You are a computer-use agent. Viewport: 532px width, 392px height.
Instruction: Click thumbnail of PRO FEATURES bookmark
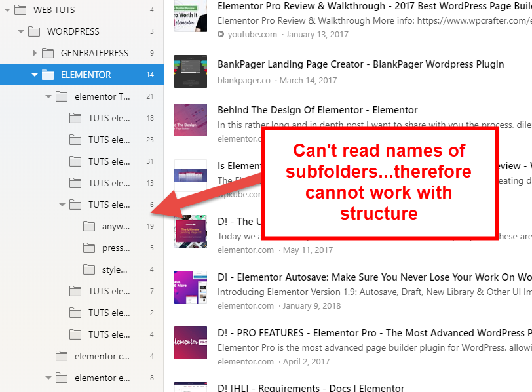(191, 343)
